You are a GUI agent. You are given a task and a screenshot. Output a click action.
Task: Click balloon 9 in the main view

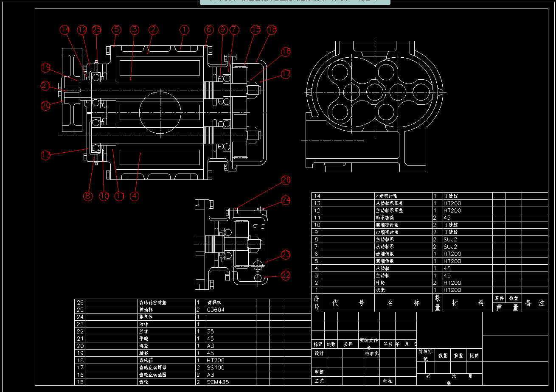tap(223, 30)
